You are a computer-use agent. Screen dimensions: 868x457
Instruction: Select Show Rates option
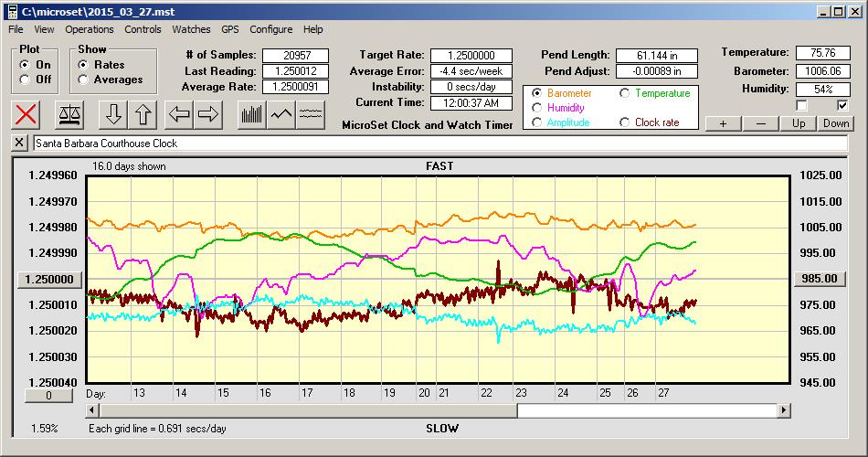83,65
